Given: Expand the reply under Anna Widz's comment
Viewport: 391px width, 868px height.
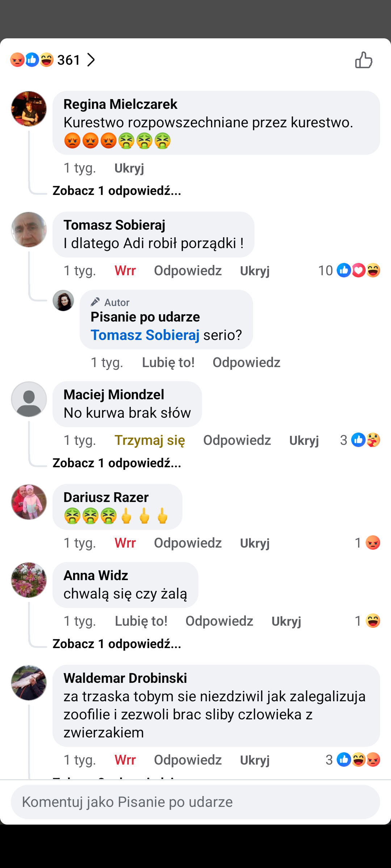Looking at the screenshot, I should click(117, 644).
